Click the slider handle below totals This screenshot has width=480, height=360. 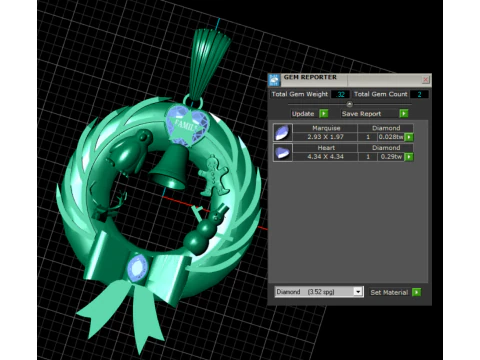coord(349,104)
